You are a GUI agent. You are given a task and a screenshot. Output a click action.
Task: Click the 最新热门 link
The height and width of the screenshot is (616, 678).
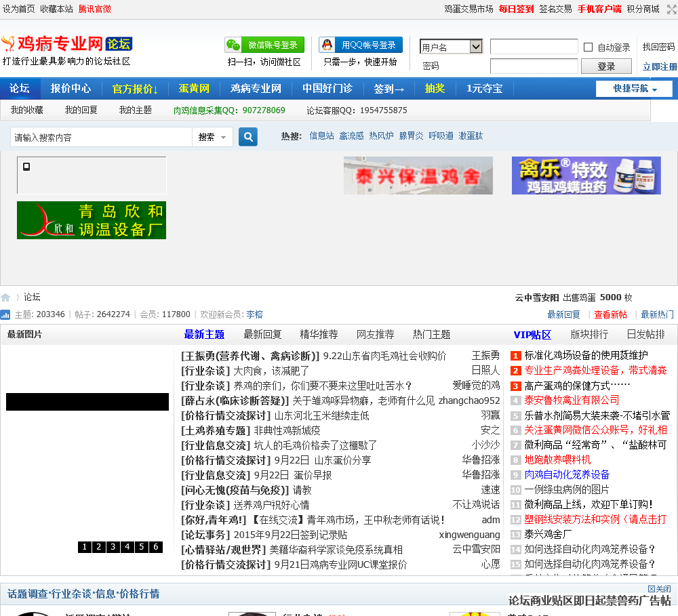pos(657,314)
